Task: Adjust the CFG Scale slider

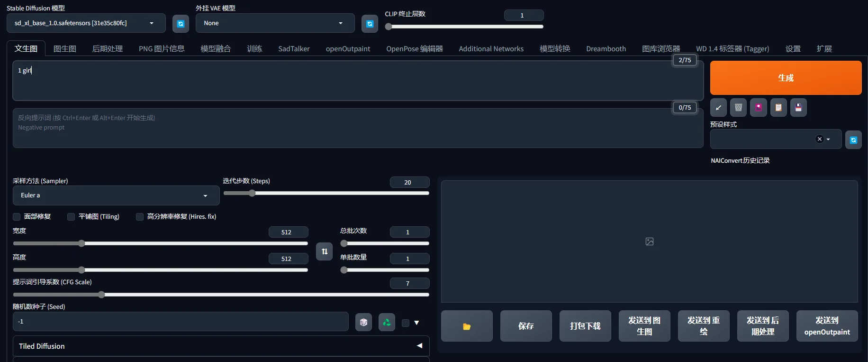Action: 221,295
